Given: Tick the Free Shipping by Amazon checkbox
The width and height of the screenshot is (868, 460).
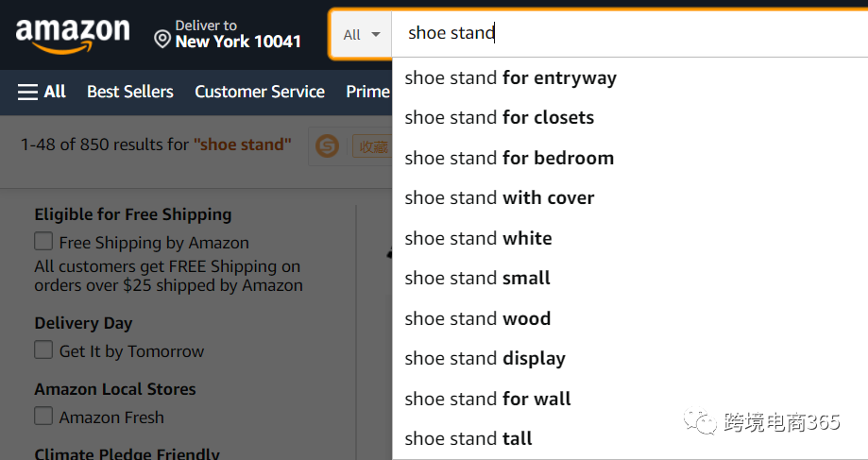Looking at the screenshot, I should [43, 242].
